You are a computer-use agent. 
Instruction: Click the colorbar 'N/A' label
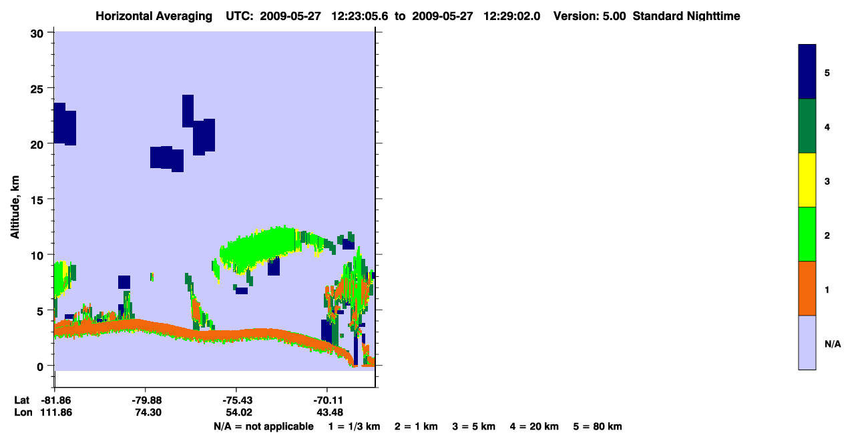832,344
